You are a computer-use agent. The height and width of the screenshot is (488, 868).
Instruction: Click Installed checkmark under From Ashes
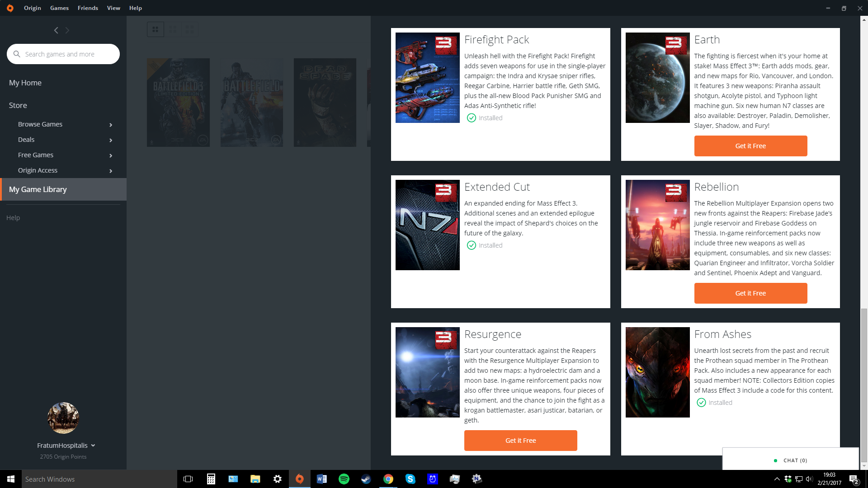tap(701, 403)
